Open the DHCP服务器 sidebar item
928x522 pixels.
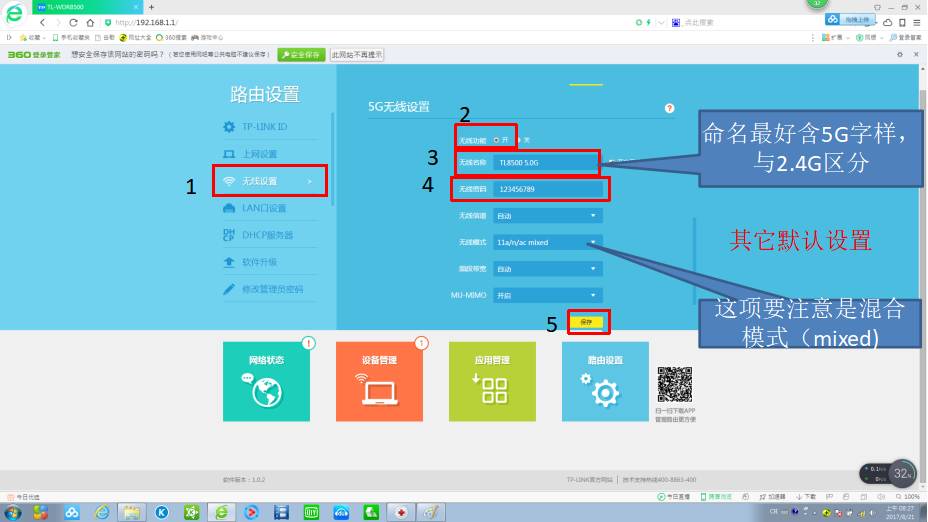[x=267, y=235]
